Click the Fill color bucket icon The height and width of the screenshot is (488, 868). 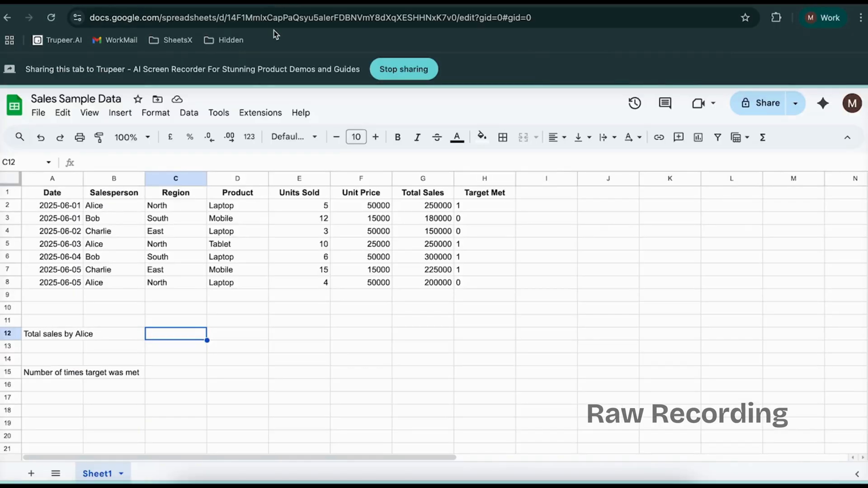(x=481, y=137)
